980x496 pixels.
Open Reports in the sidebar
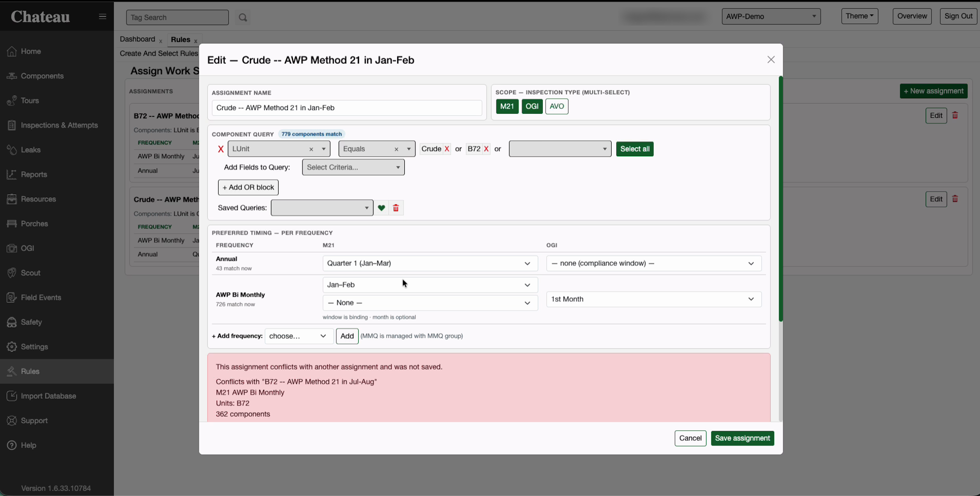point(34,174)
